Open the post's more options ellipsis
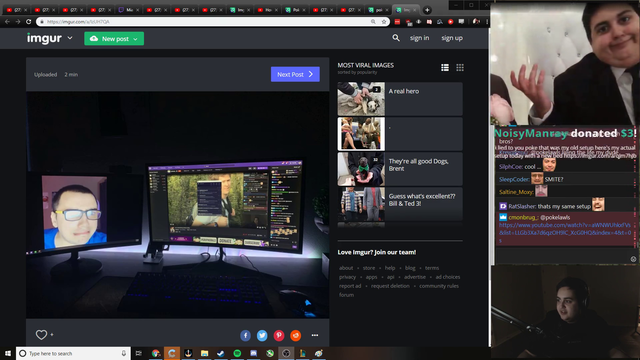This screenshot has height=360, width=640. click(315, 335)
